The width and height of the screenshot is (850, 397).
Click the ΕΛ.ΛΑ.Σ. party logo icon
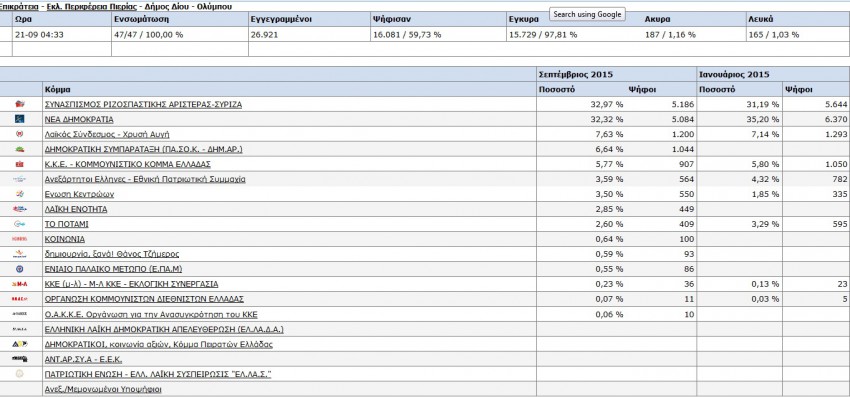pos(20,374)
